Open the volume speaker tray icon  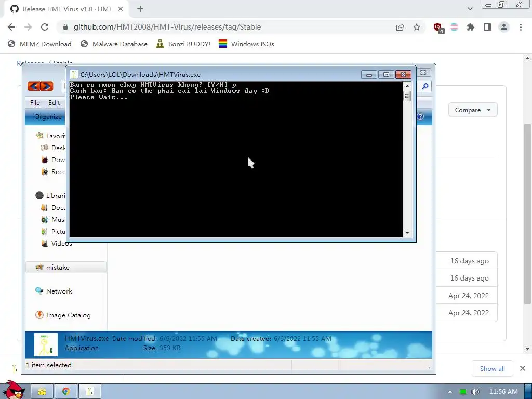pyautogui.click(x=476, y=392)
